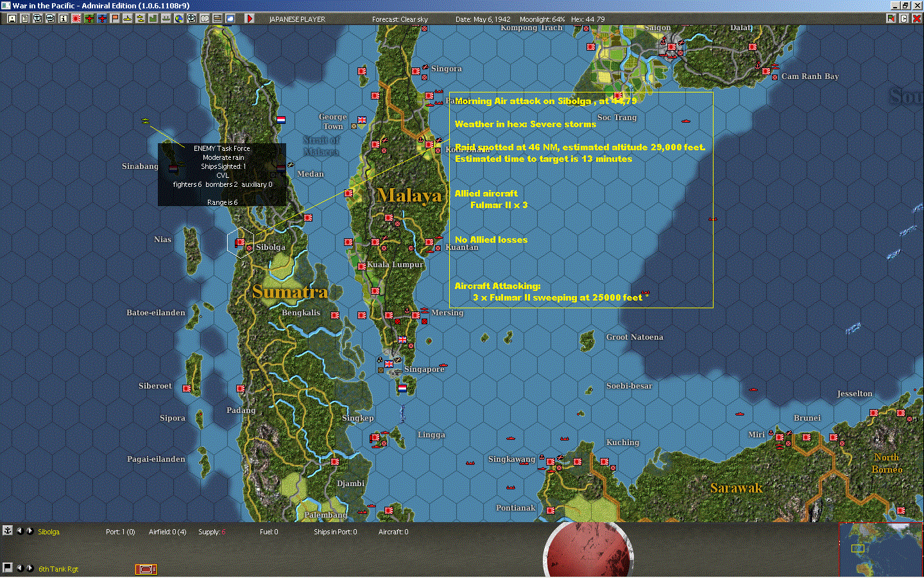This screenshot has height=578, width=924.
Task: Click the 'Fuel: 0' status text
Action: tap(269, 532)
